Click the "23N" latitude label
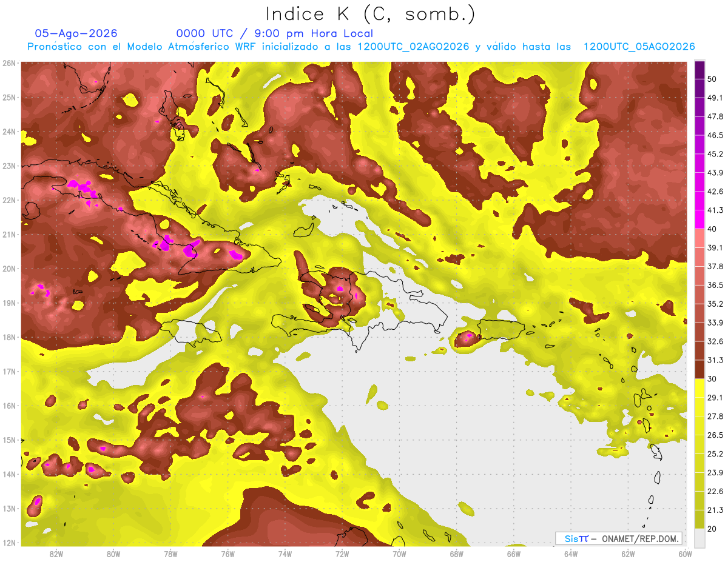 pos(9,166)
